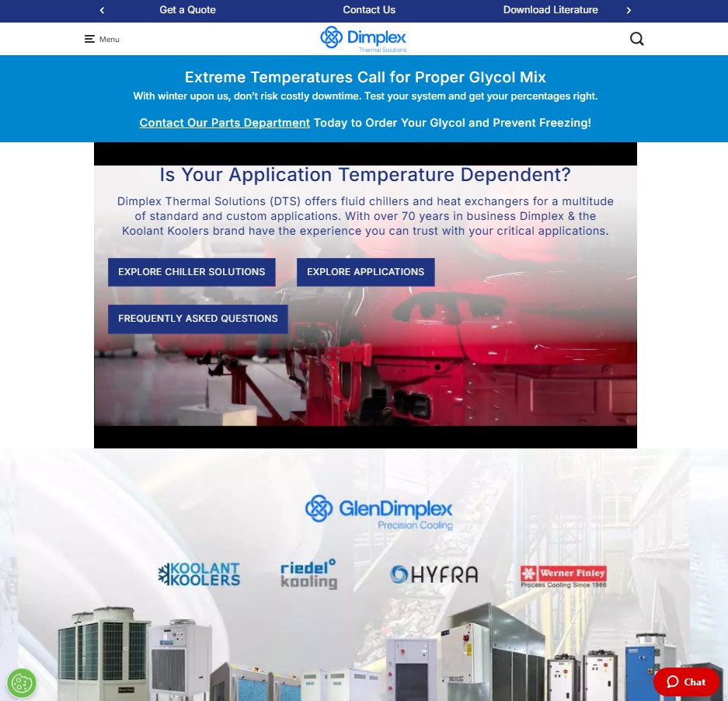Viewport: 728px width, 701px height.
Task: Click 'Extreme Temperatures Call for Proper Glycol Mix' headline
Action: point(365,77)
